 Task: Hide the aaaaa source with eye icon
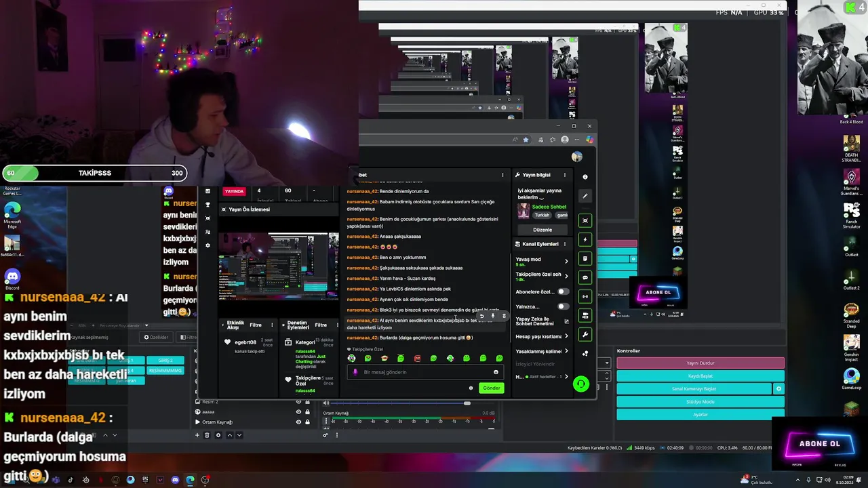point(298,411)
